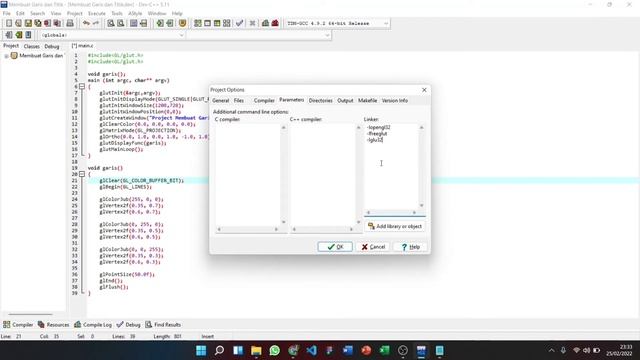Screen dimensions: 640x360
Task: Open the Windows Start menu
Action: pyautogui.click(x=201, y=351)
